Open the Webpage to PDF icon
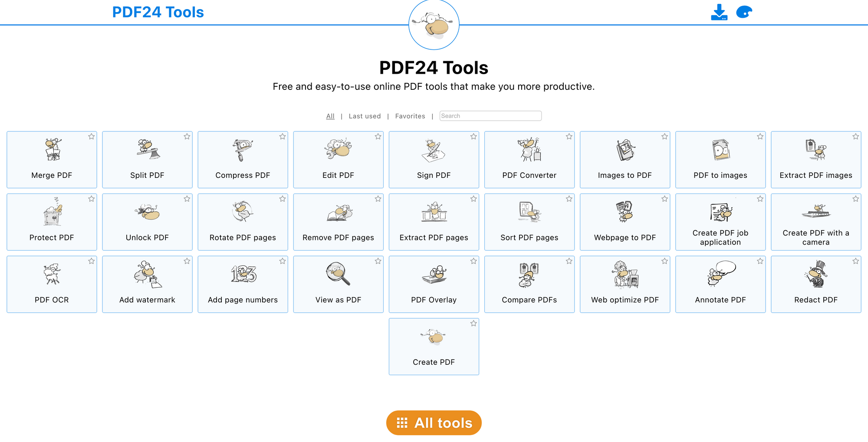This screenshot has width=868, height=442. click(625, 212)
